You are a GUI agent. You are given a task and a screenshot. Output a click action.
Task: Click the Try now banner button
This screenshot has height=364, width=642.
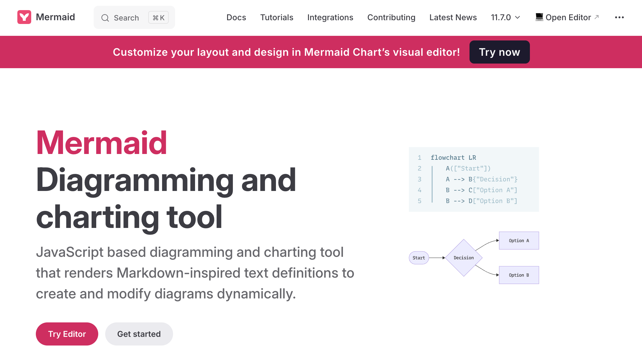click(x=500, y=52)
